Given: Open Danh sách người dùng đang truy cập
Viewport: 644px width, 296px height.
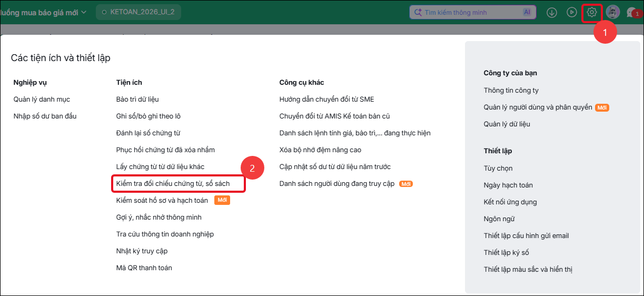Looking at the screenshot, I should (x=337, y=183).
